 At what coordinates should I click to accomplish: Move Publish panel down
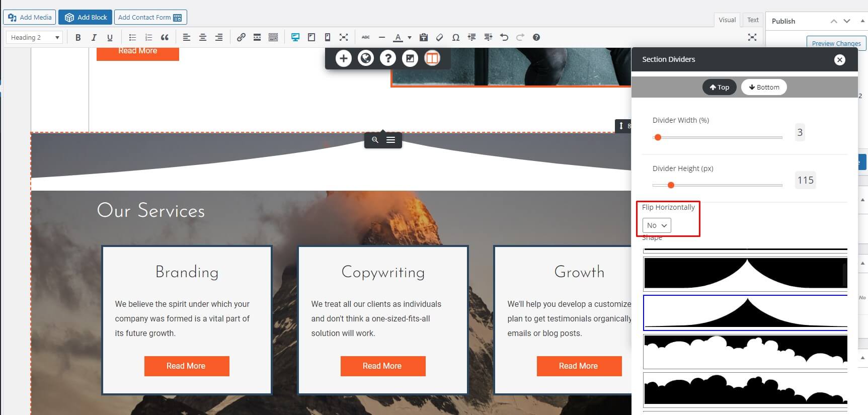847,21
